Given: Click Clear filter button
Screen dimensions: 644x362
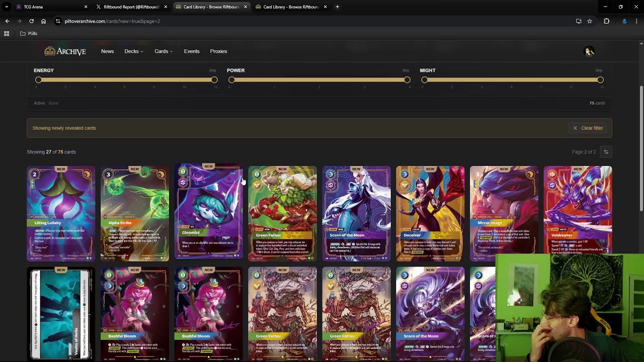Looking at the screenshot, I should tap(588, 128).
